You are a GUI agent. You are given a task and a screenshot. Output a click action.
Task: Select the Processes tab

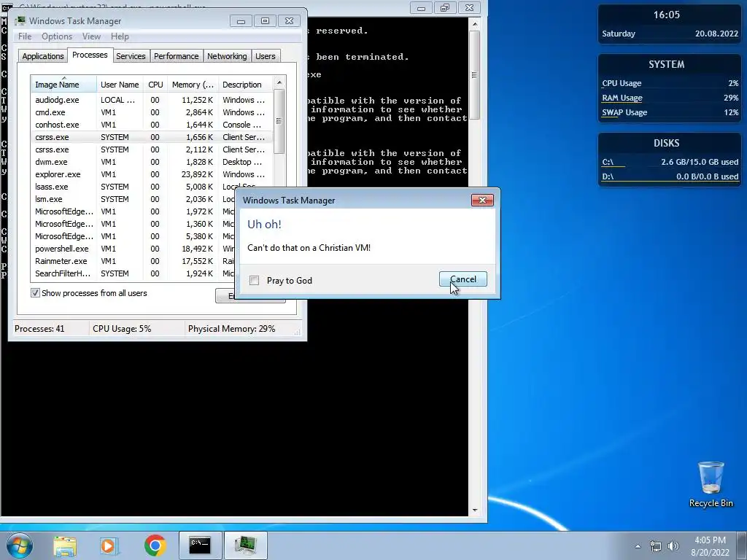click(x=90, y=55)
